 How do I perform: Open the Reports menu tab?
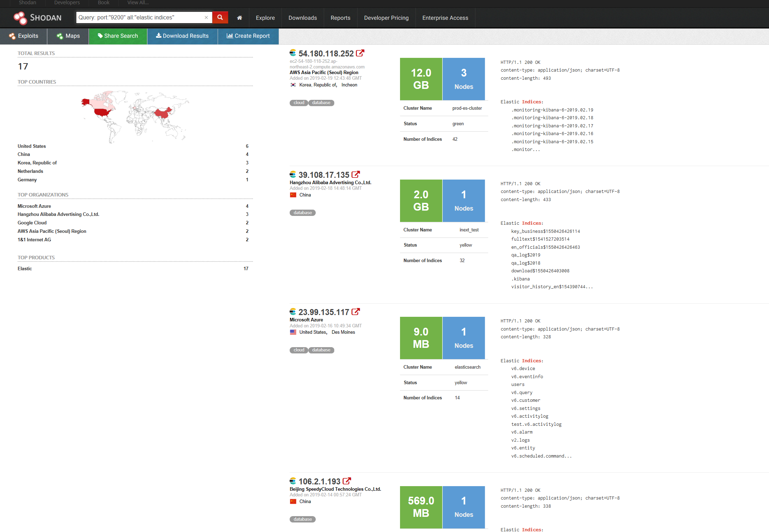[x=340, y=18]
